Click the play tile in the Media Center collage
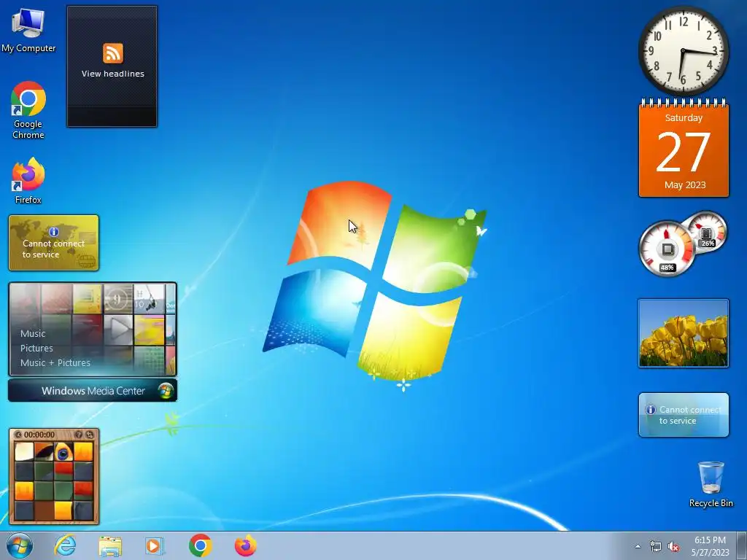The height and width of the screenshot is (560, 747). pyautogui.click(x=118, y=329)
